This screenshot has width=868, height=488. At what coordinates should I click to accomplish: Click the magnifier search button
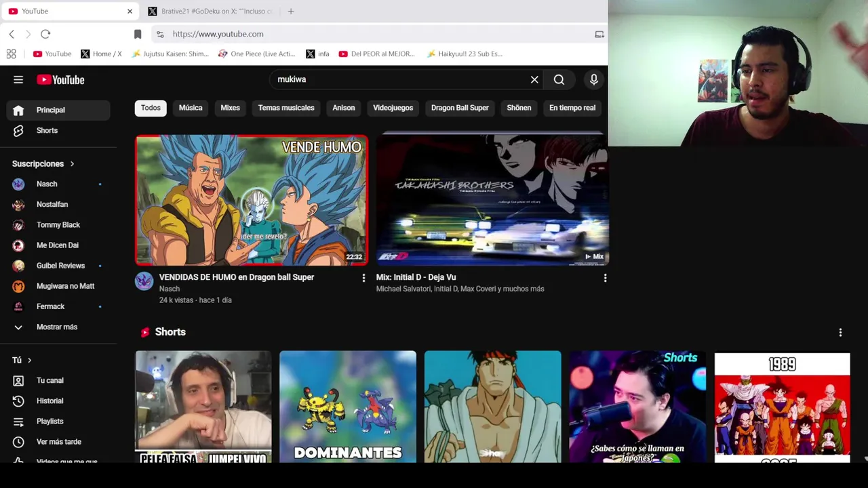tap(559, 80)
